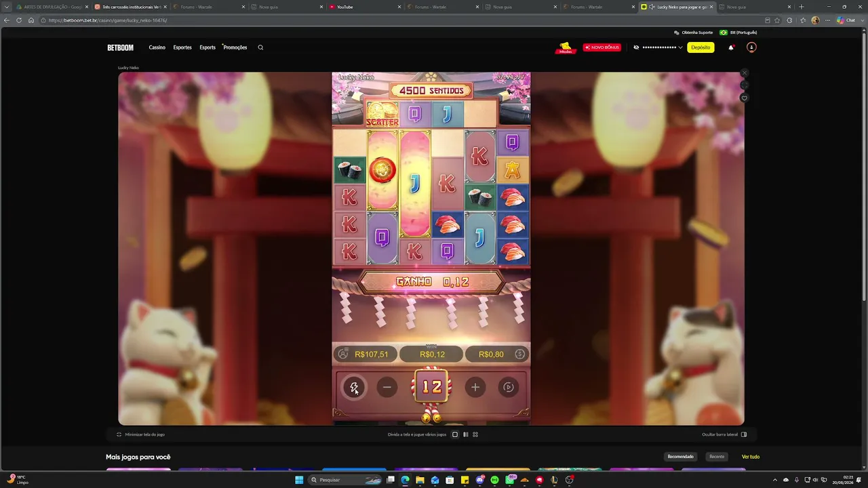Open the Esportes menu
This screenshot has width=868, height=488.
coord(182,47)
